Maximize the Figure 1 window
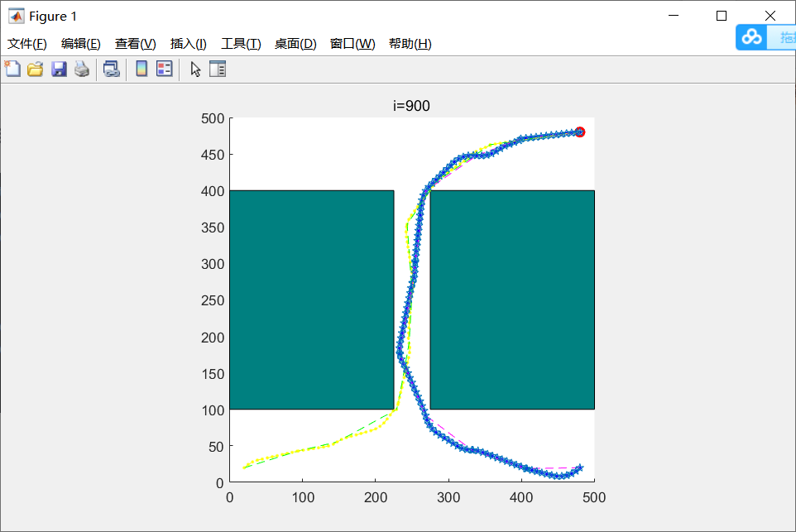 [722, 16]
